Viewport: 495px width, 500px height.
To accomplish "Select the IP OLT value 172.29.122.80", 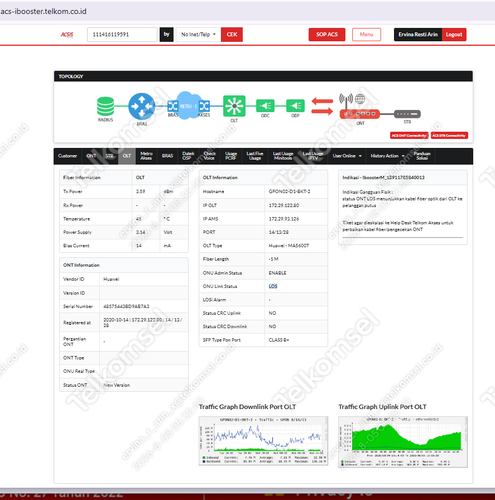I will point(284,205).
